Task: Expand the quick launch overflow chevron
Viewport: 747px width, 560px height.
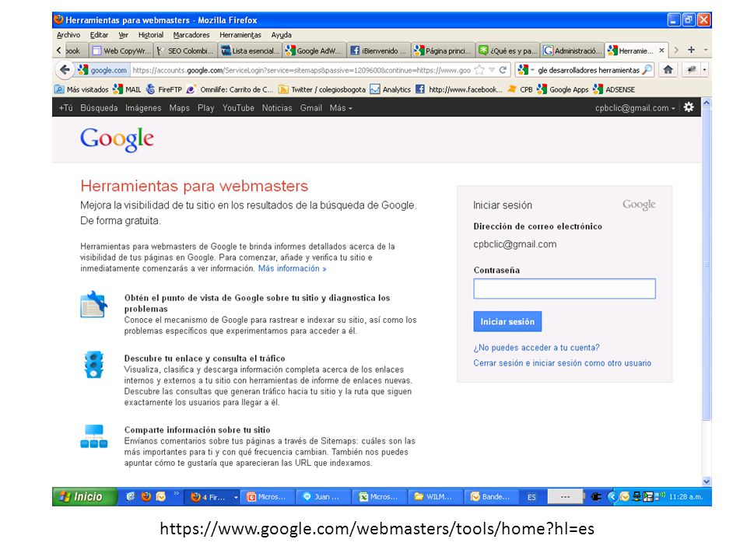Action: 176,493
